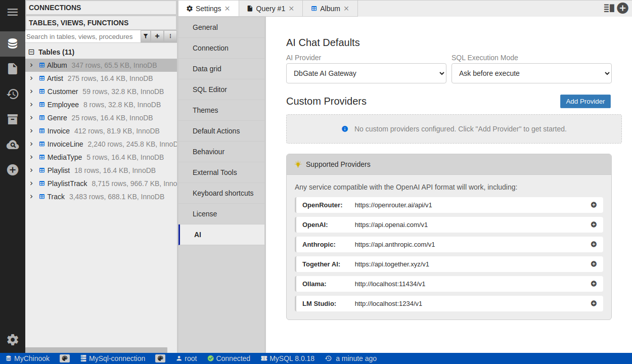Open Keyboard shortcuts settings section
The height and width of the screenshot is (364, 632).
pos(223,193)
